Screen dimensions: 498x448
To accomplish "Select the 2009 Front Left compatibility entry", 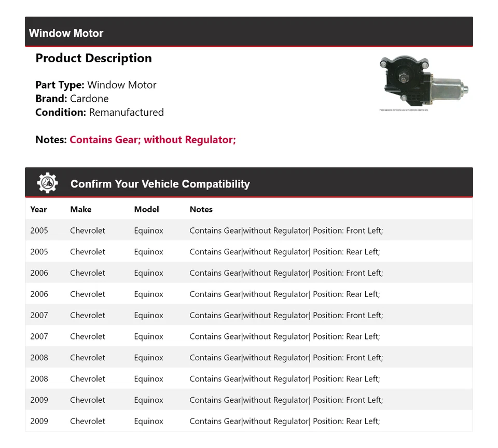I will pyautogui.click(x=249, y=400).
